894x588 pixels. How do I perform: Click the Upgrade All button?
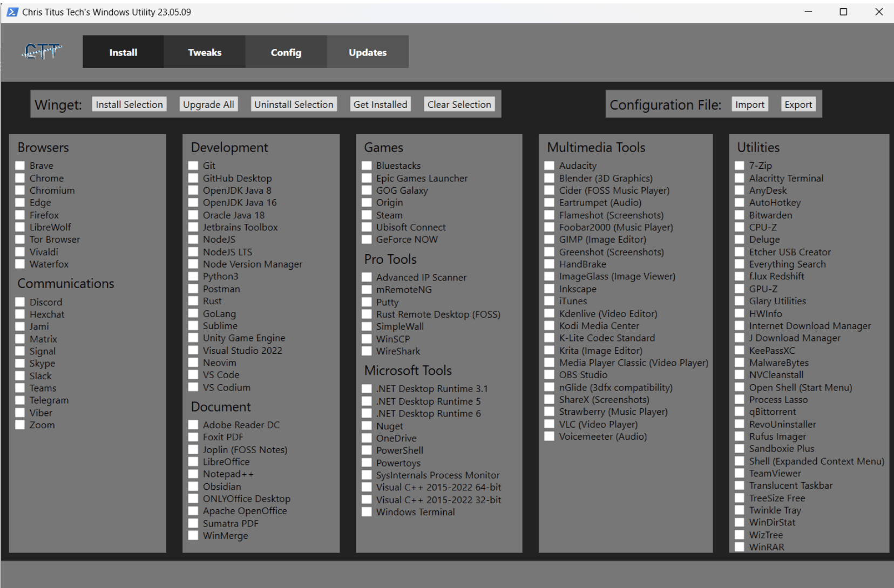[208, 104]
